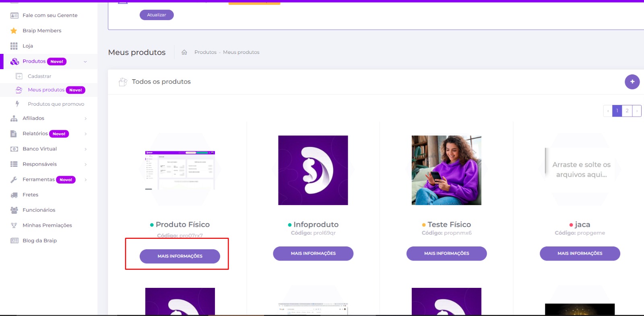Click the Produto Físico product title

[183, 225]
